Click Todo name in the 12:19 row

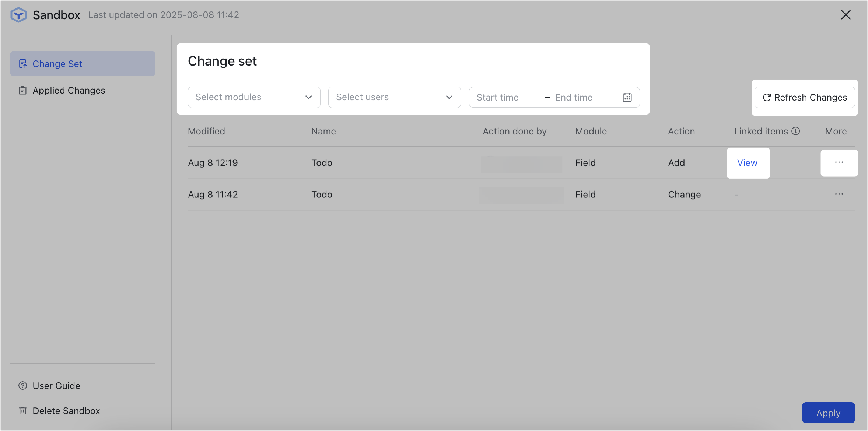click(x=322, y=163)
